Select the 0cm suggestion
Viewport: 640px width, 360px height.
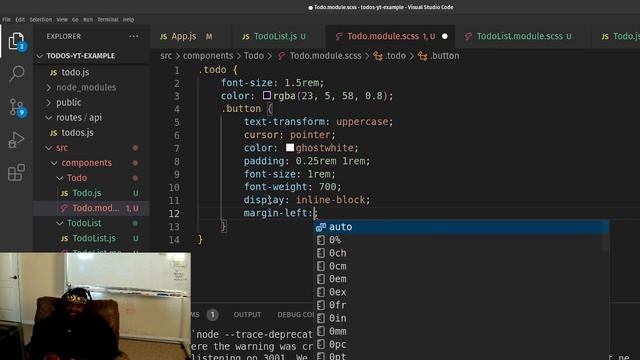click(461, 266)
